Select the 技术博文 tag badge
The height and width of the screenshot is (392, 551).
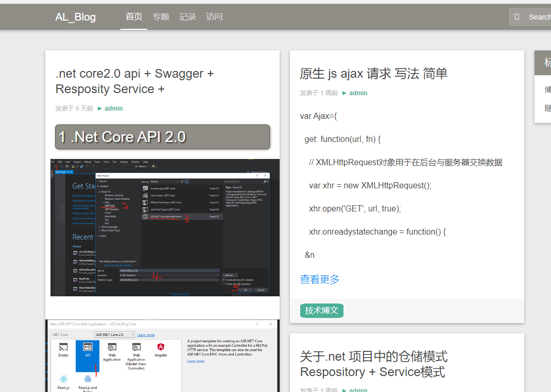tap(321, 311)
